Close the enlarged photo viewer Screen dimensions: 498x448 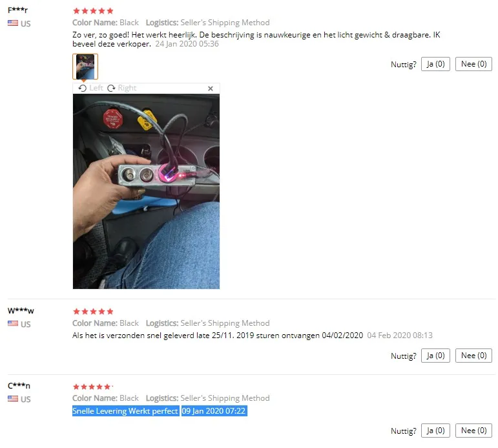coord(211,89)
